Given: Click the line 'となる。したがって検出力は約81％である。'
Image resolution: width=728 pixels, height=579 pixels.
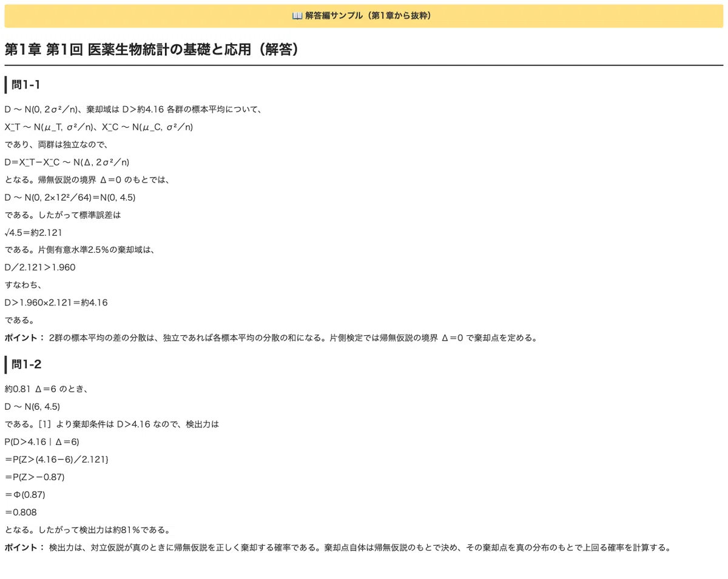Looking at the screenshot, I should click(x=87, y=530).
